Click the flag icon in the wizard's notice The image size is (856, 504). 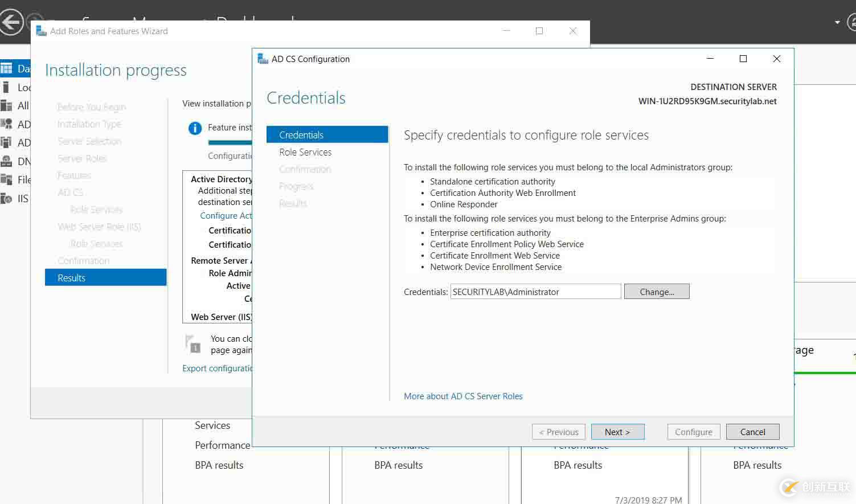point(192,344)
